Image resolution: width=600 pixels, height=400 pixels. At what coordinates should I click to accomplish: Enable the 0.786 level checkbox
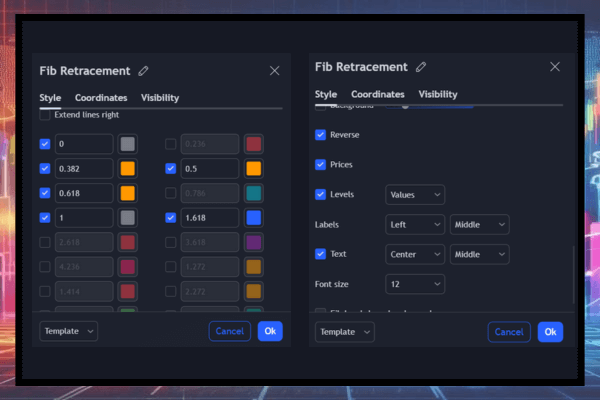tap(170, 193)
